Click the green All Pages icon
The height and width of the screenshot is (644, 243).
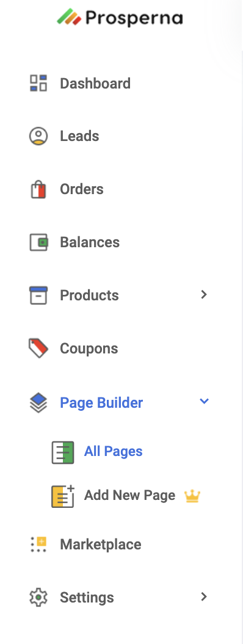point(63,452)
